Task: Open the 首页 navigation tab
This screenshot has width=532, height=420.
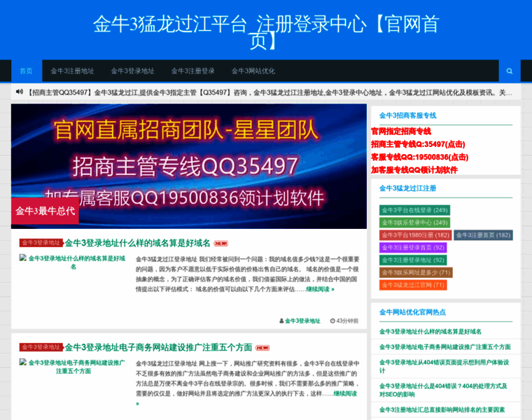Action: 26,71
